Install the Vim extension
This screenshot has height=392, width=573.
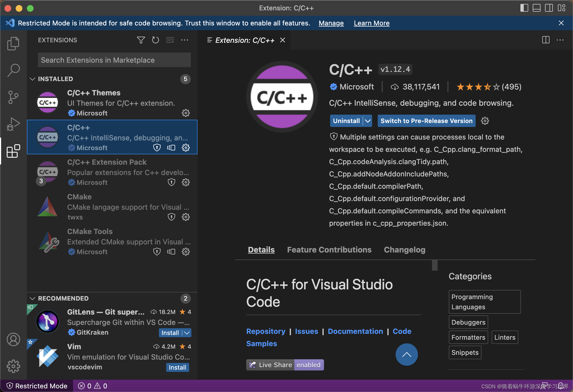pos(177,367)
